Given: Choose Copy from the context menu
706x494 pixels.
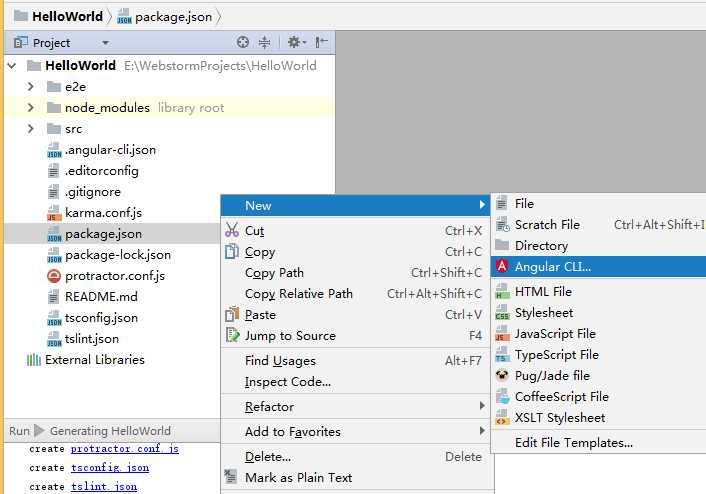Looking at the screenshot, I should click(x=356, y=252).
